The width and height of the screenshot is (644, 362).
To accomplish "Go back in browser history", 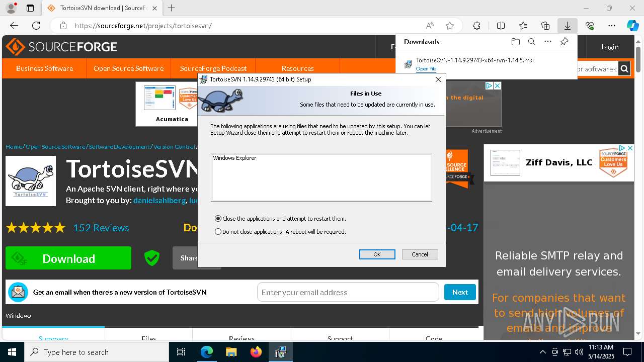I will coord(14,26).
